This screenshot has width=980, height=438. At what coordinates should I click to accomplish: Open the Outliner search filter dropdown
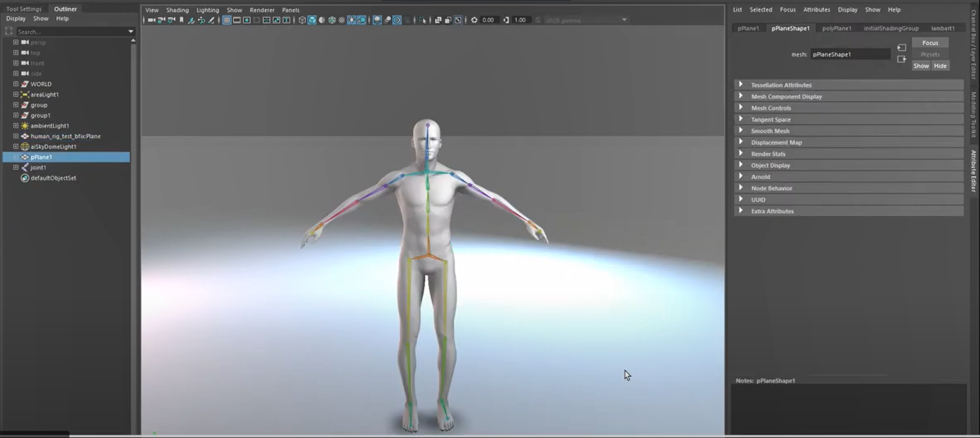click(x=131, y=32)
